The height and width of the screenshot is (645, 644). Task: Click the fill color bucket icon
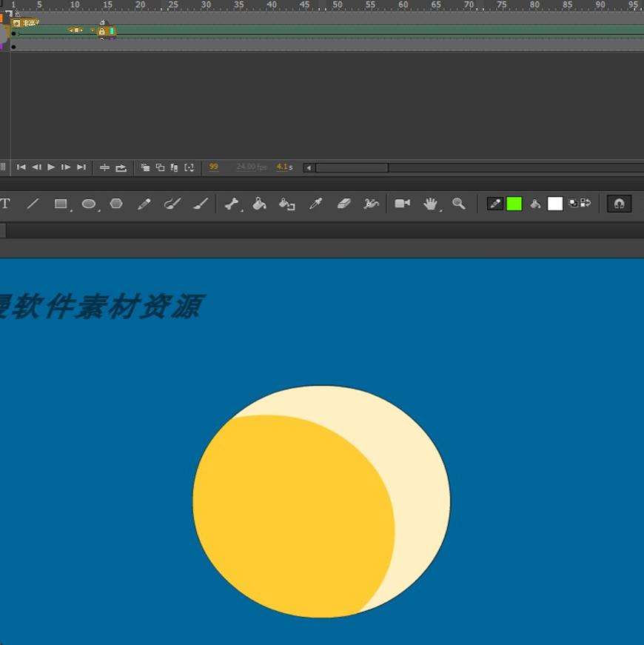click(535, 204)
